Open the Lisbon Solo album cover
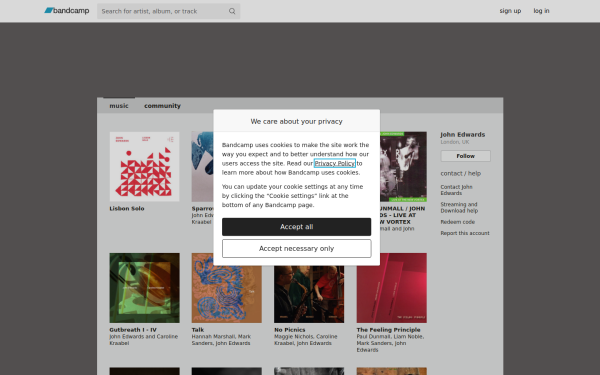Viewport: 600px width, 375px height. [x=144, y=166]
